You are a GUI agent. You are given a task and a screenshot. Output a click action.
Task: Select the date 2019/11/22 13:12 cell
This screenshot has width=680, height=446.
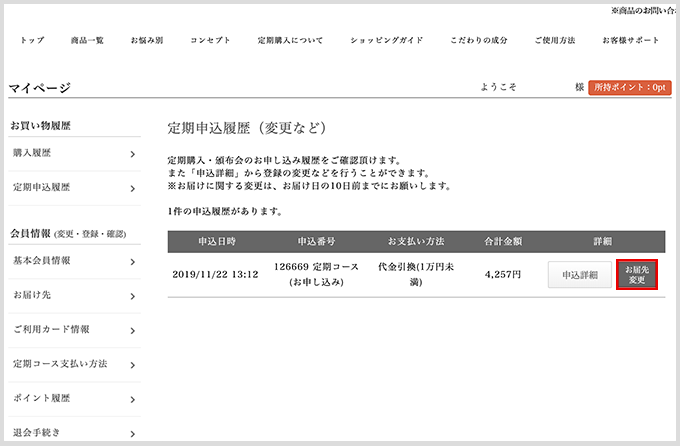[x=215, y=275]
